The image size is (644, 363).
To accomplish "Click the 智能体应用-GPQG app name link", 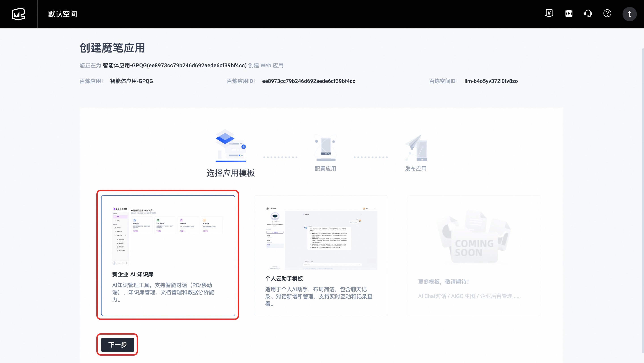I will [131, 81].
